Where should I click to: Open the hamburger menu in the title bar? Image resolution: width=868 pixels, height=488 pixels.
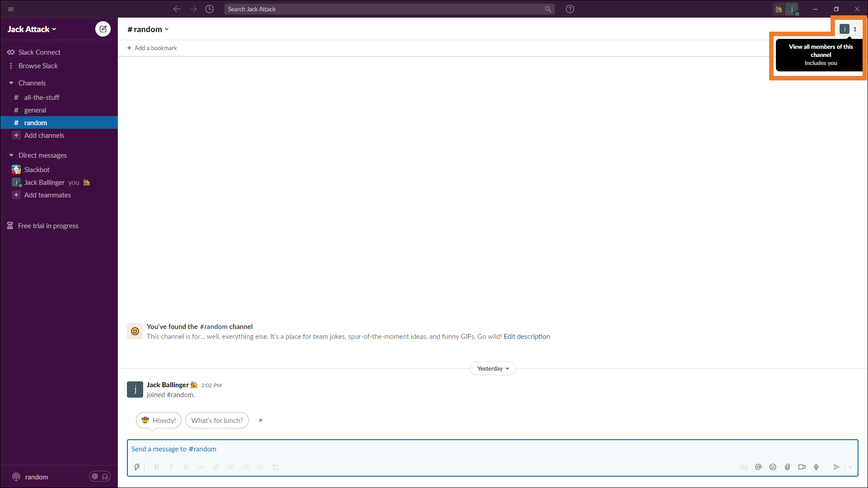(11, 9)
